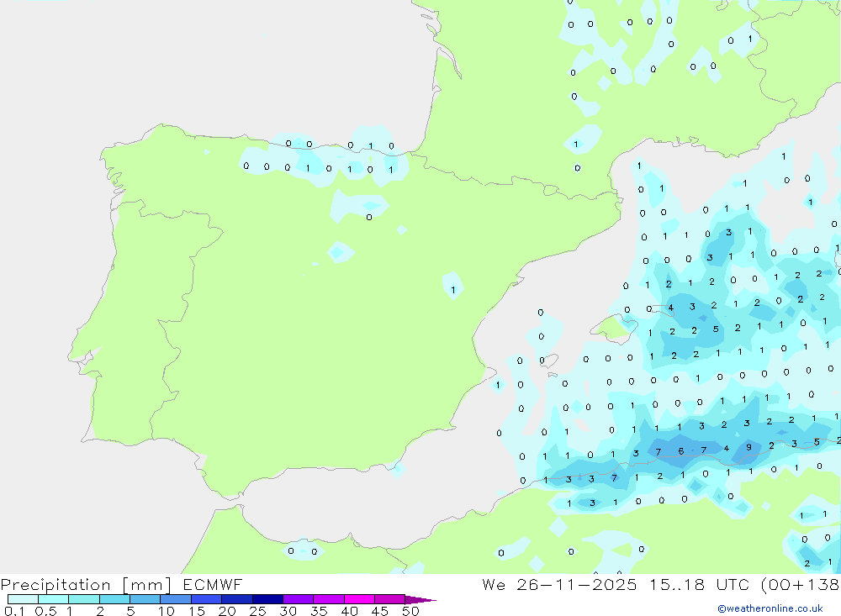Click the '10' legend scale label
The image size is (841, 616).
166,611
